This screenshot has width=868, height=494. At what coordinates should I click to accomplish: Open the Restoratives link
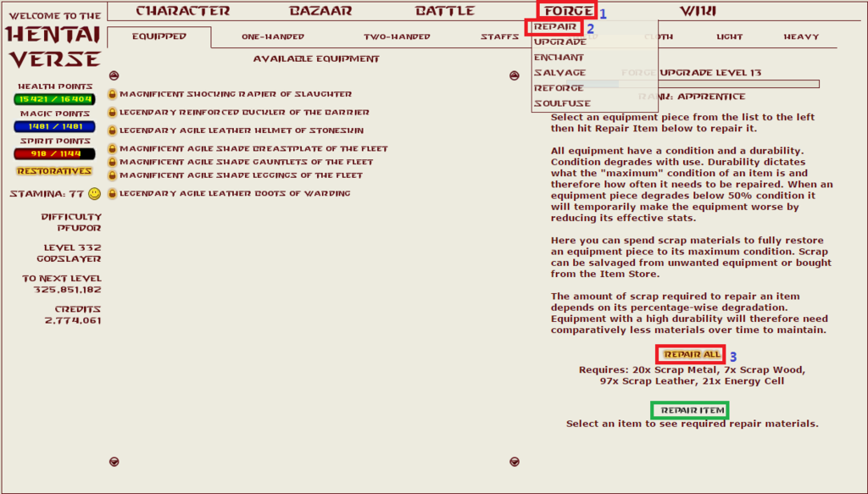(x=54, y=171)
